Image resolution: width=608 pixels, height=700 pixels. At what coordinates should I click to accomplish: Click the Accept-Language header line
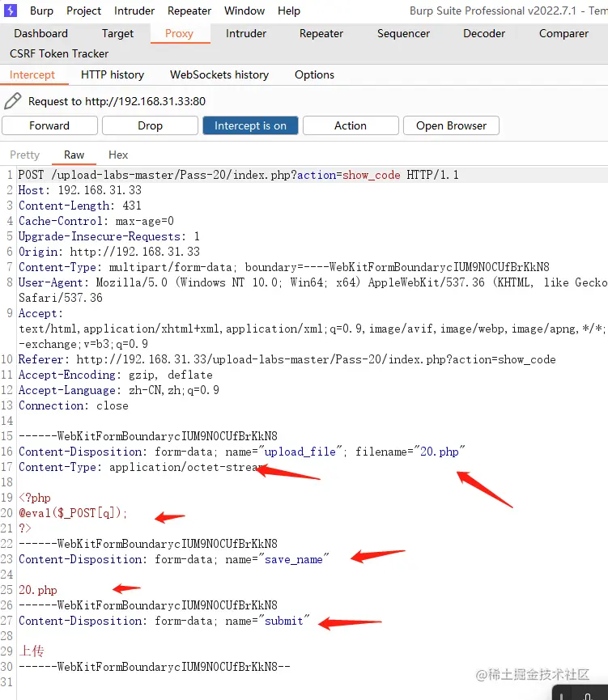point(119,390)
